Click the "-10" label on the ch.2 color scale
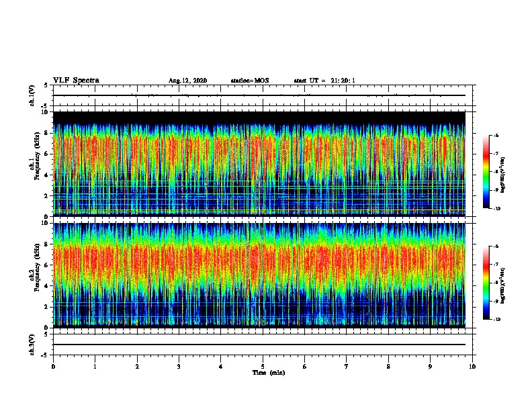 coord(496,320)
